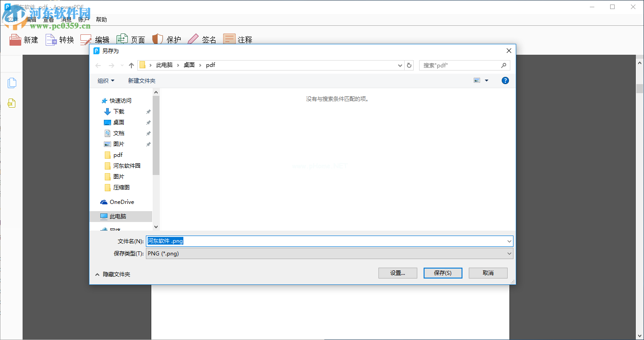Close the Save As dialog
Screen dimensions: 644x340
[x=509, y=51]
